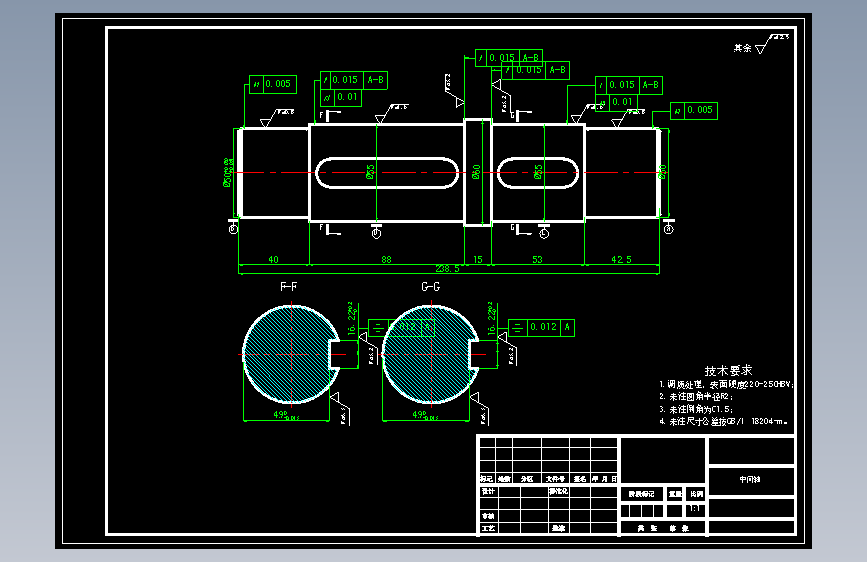867x562 pixels.
Task: Click the "文件号" column header in title block
Action: click(555, 479)
